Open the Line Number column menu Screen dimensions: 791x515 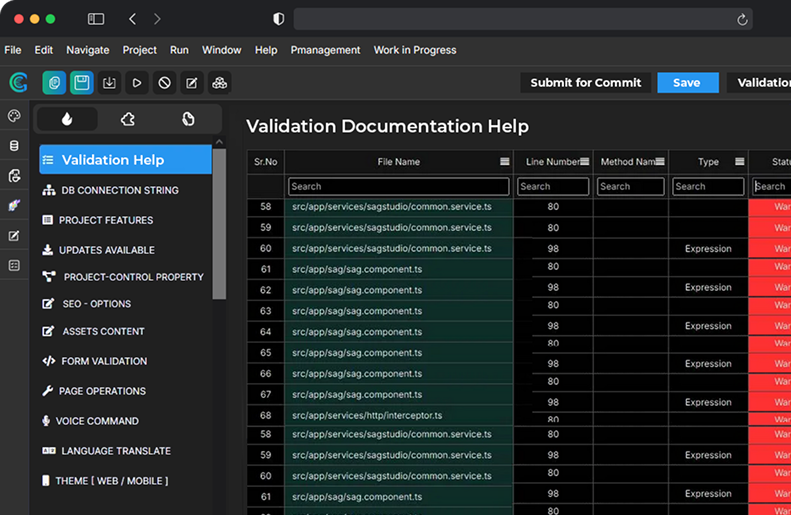tap(585, 162)
